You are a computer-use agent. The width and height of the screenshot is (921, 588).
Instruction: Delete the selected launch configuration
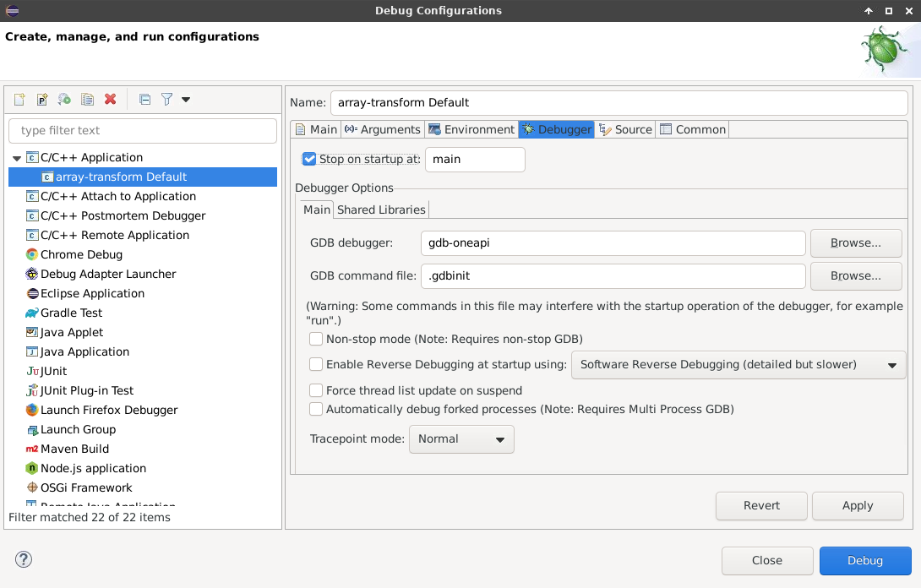[110, 100]
